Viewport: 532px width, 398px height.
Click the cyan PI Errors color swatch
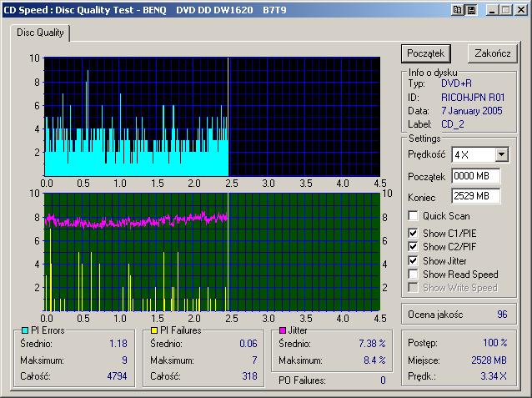coord(25,330)
